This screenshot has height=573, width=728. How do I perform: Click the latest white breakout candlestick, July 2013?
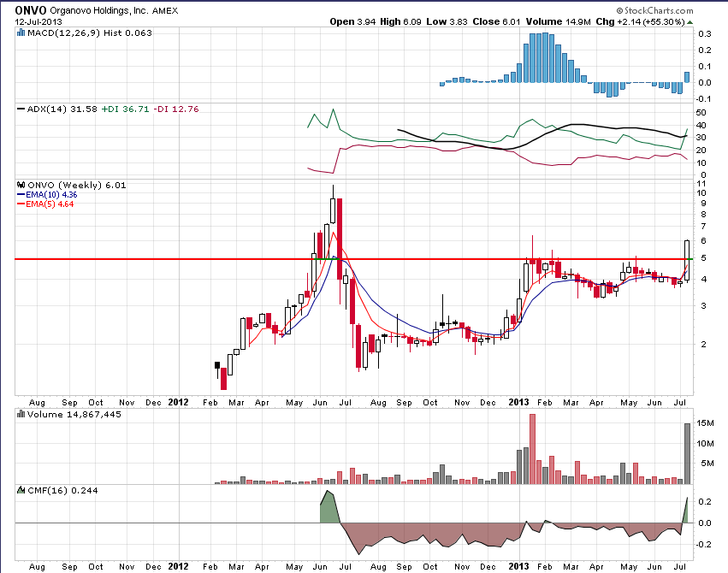tap(687, 260)
